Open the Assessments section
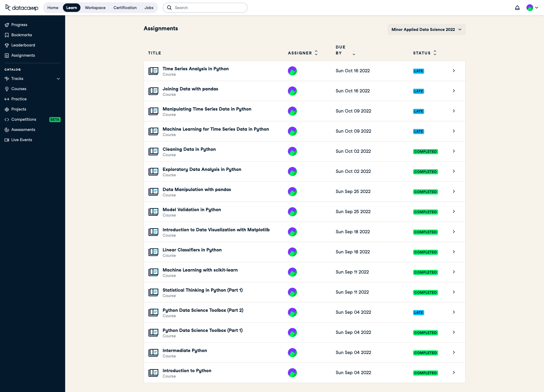Screen dimensions: 544x392 click(23, 130)
